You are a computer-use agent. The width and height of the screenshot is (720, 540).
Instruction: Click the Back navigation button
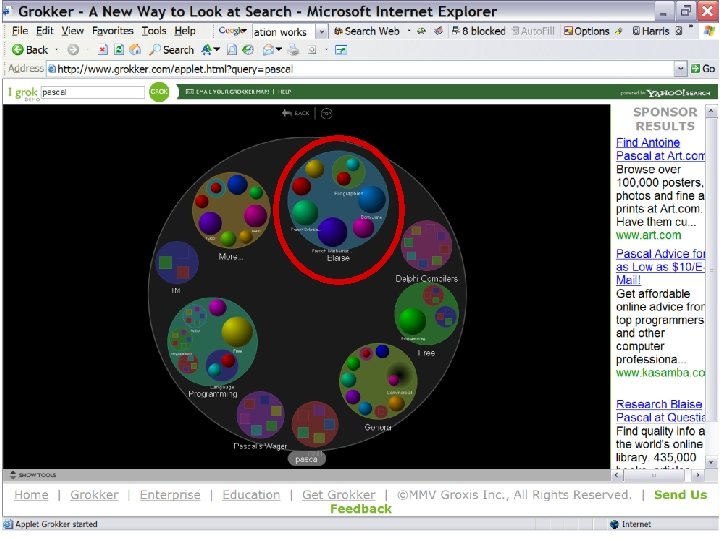[x=30, y=50]
